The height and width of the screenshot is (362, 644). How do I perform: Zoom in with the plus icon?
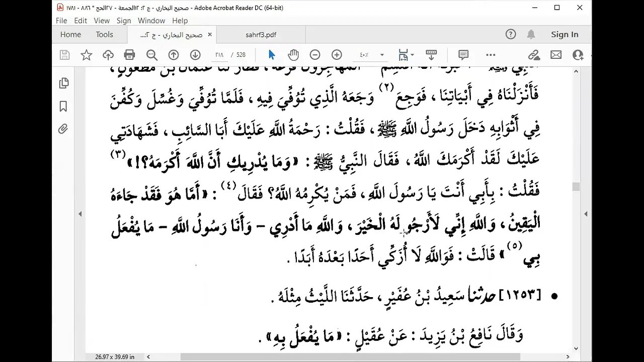[x=337, y=55]
